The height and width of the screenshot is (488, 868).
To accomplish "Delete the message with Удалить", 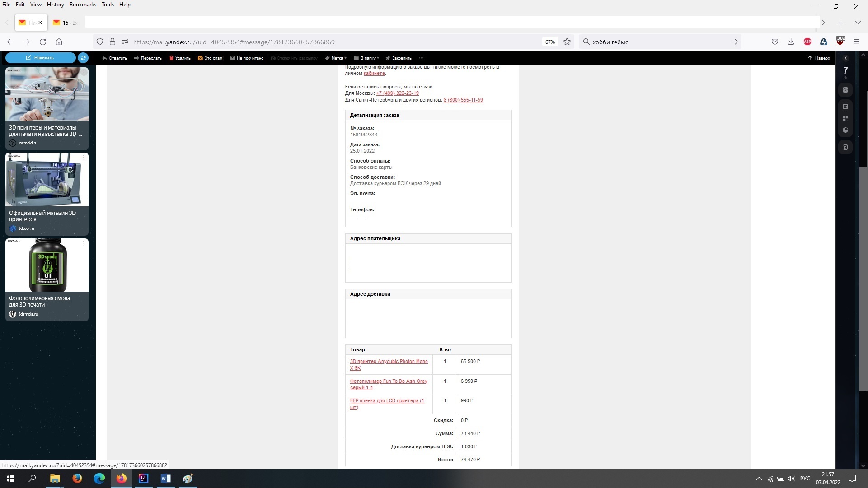I will point(180,58).
